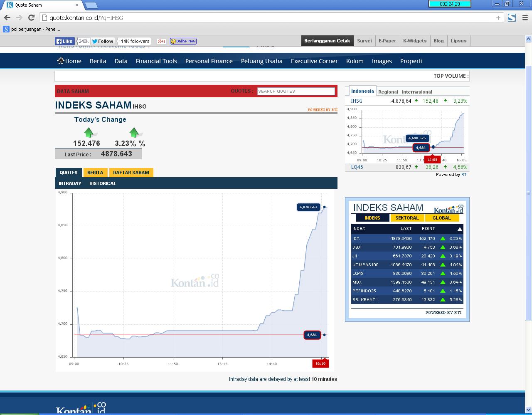Switch to the SEKTORAL tab
This screenshot has height=415, width=532.
(407, 218)
